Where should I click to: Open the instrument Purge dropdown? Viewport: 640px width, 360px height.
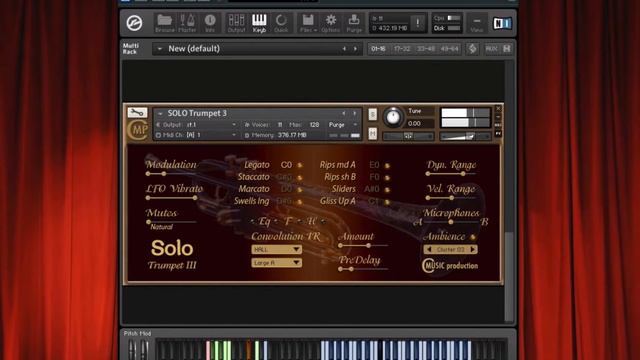343,124
